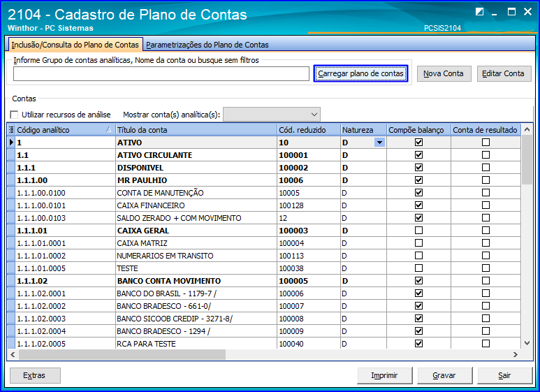Image resolution: width=540 pixels, height=392 pixels.
Task: Select reduced code 100128 cell
Action: [309, 205]
